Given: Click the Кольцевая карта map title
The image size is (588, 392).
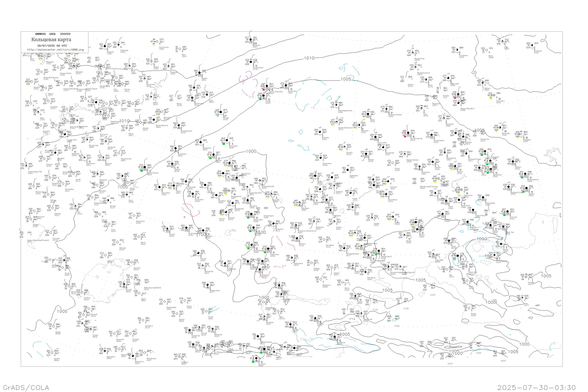Looking at the screenshot, I should (x=51, y=40).
